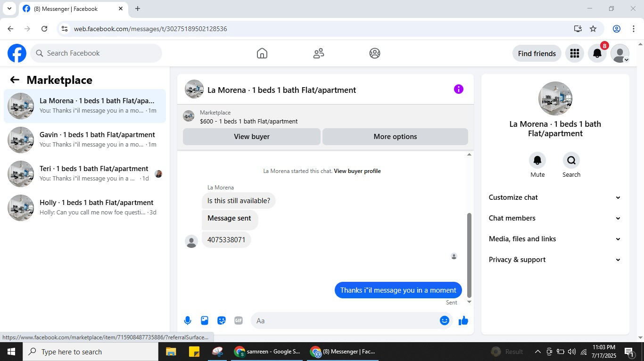The height and width of the screenshot is (361, 644).
Task: Click the Find friends button
Action: (537, 53)
